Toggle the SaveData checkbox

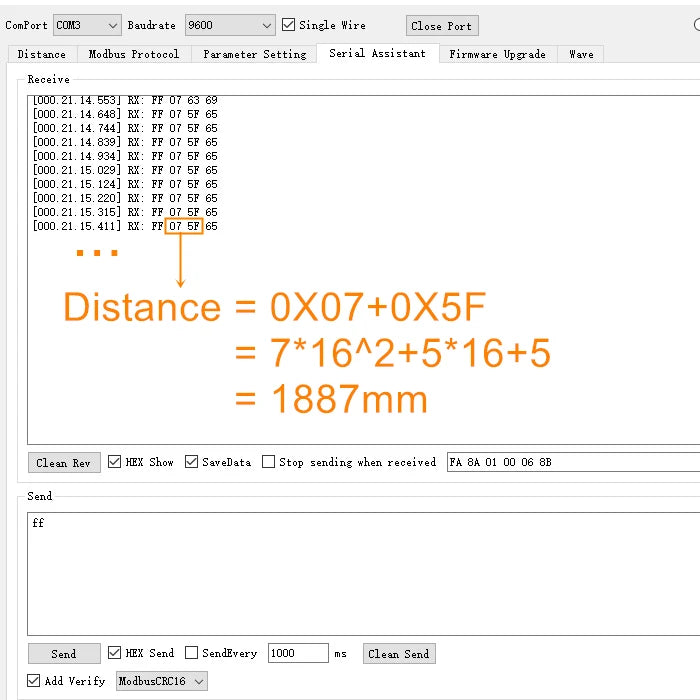pos(191,461)
